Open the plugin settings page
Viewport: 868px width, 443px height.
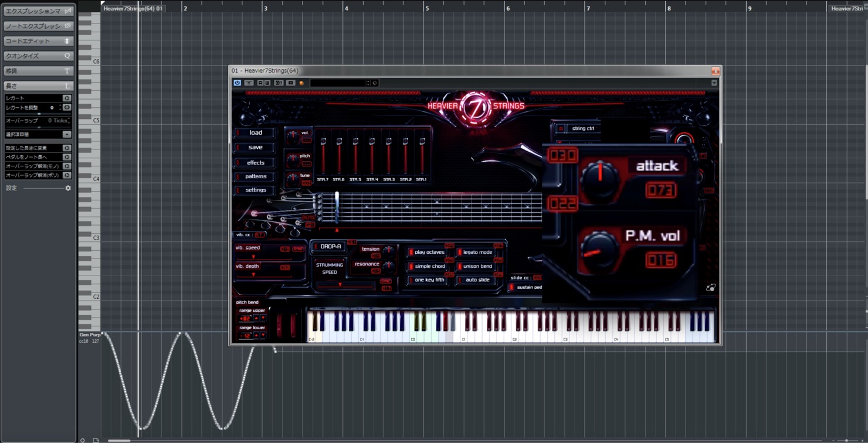[255, 190]
